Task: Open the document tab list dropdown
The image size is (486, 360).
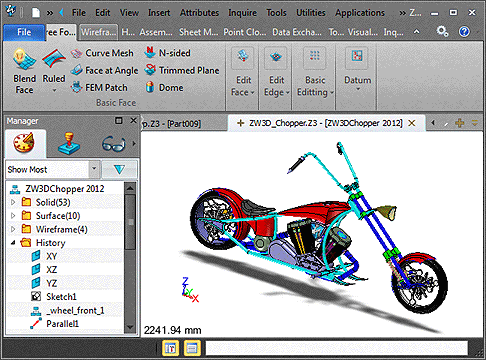Action: [475, 123]
